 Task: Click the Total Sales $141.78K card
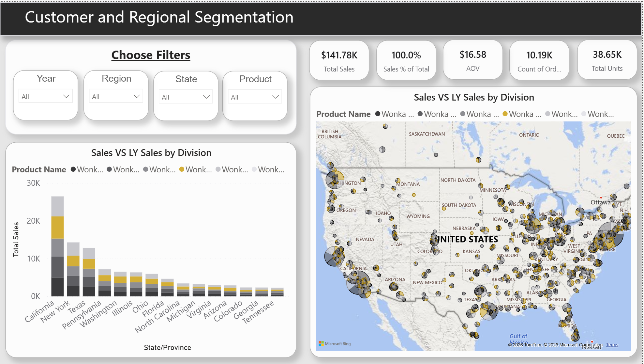[339, 60]
